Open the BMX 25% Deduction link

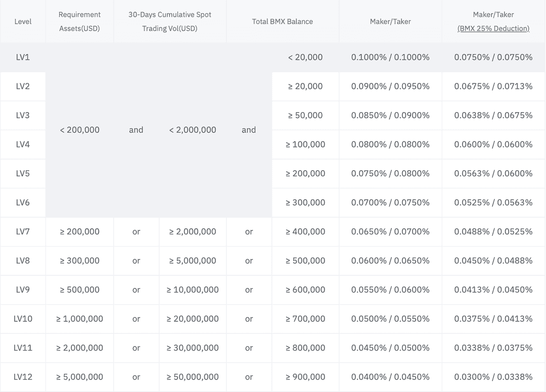[x=492, y=29]
